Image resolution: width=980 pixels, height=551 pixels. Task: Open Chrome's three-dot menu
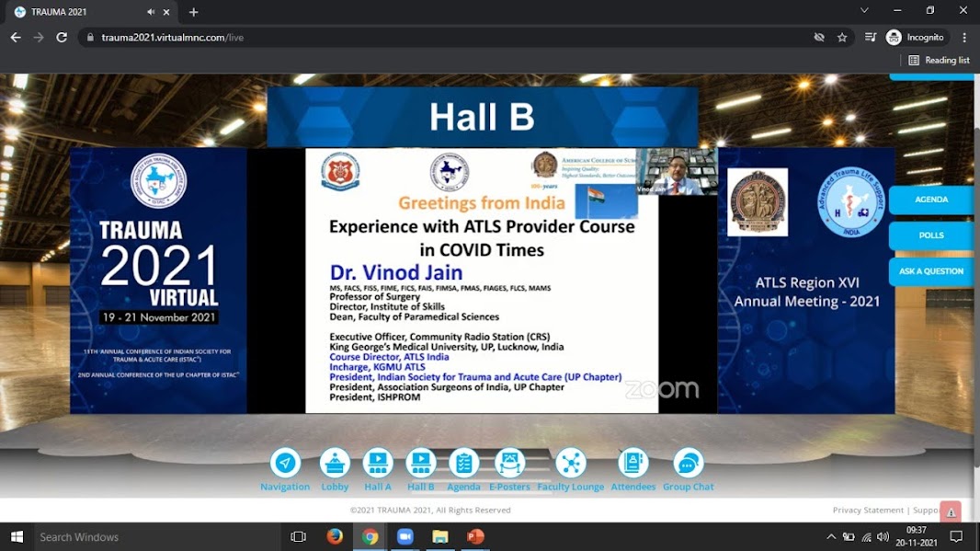[964, 38]
